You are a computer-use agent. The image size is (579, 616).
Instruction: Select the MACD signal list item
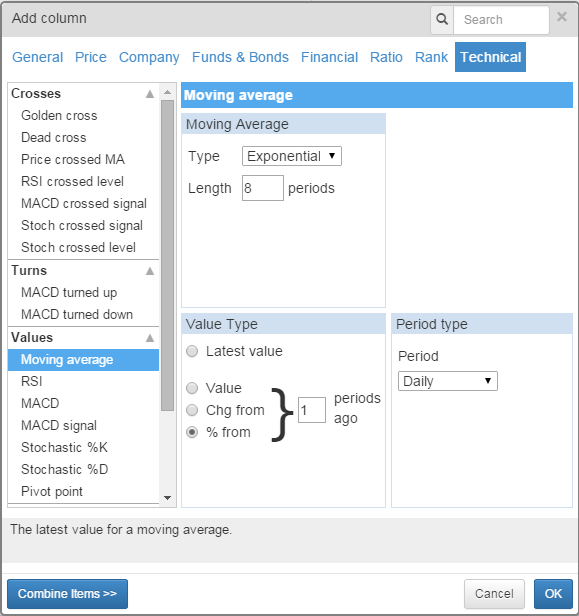pos(59,425)
